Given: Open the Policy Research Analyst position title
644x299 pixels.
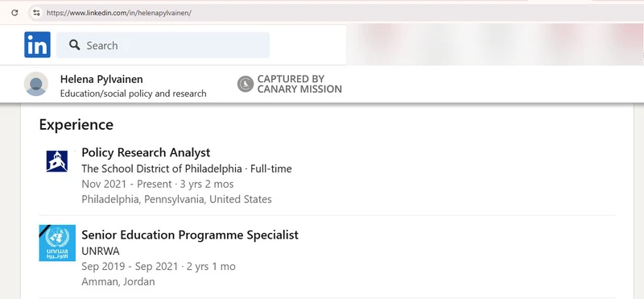Looking at the screenshot, I should coord(146,152).
